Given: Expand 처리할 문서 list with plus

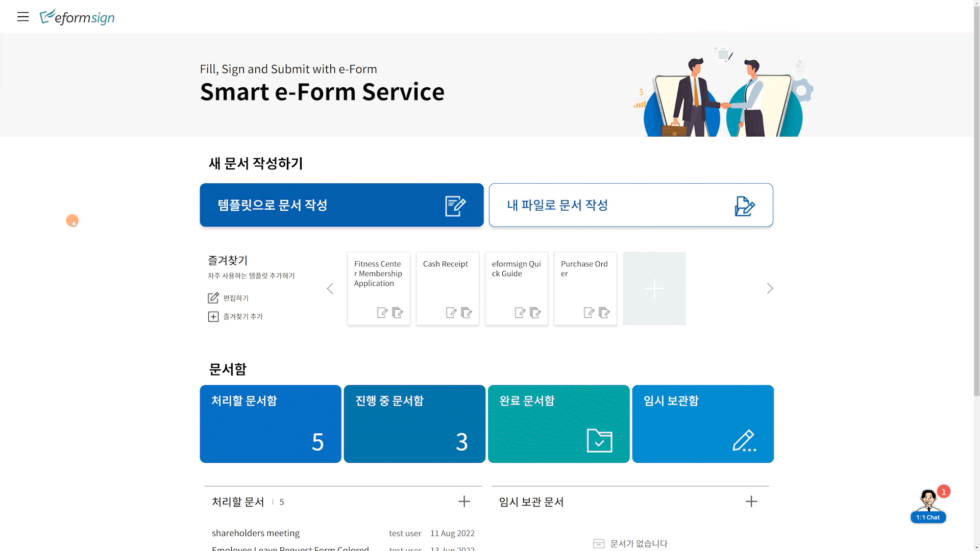Looking at the screenshot, I should (x=464, y=502).
